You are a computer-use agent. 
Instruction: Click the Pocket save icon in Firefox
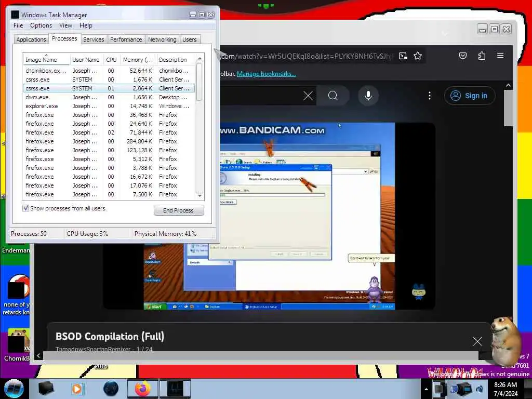[x=463, y=56]
